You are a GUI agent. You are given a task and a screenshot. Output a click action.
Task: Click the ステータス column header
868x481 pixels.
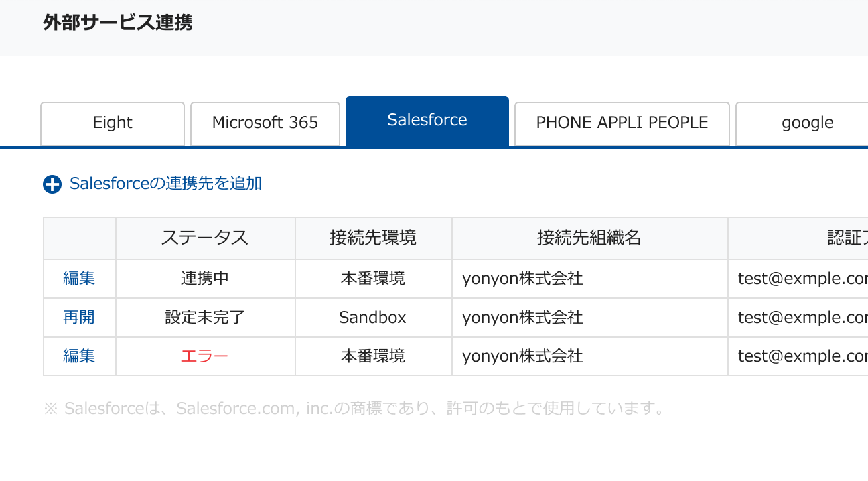tap(206, 238)
